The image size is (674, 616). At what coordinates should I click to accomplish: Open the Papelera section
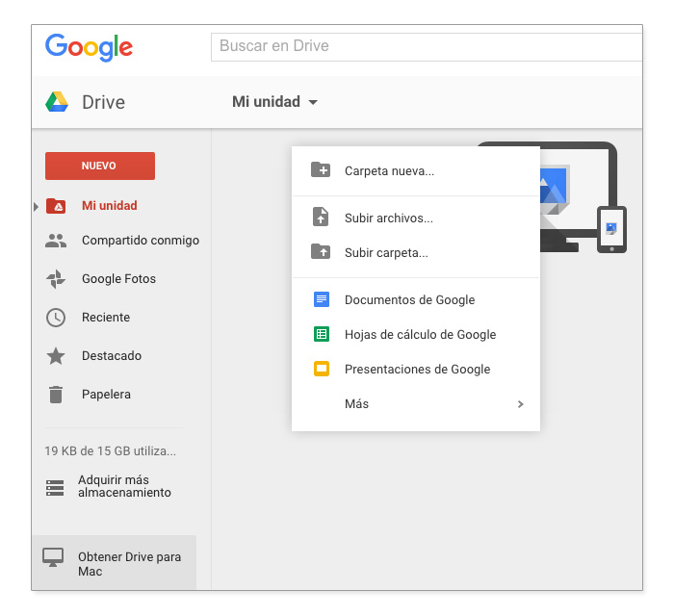coord(106,395)
